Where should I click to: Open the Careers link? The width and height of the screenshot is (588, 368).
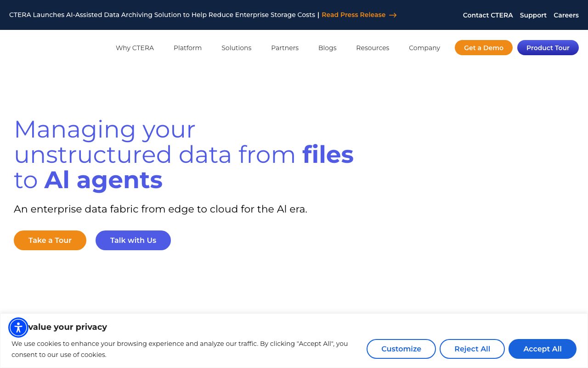pos(566,15)
